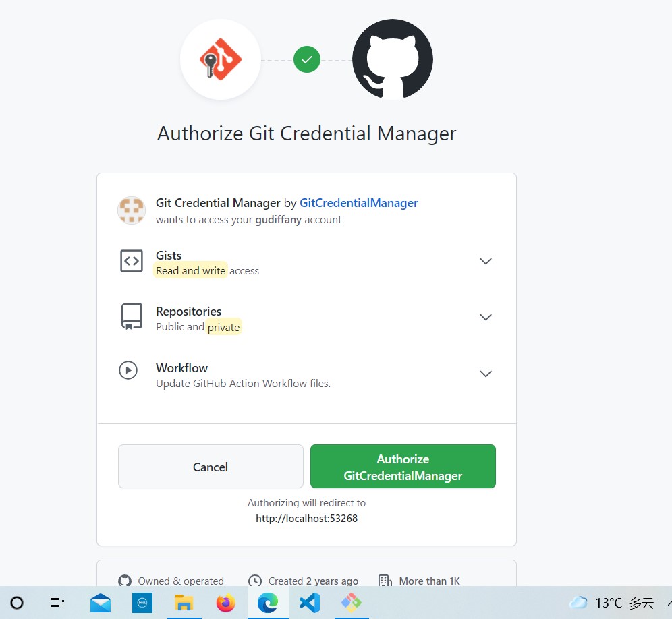This screenshot has width=672, height=619.
Task: Open the Windows search circle in taskbar
Action: (17, 603)
